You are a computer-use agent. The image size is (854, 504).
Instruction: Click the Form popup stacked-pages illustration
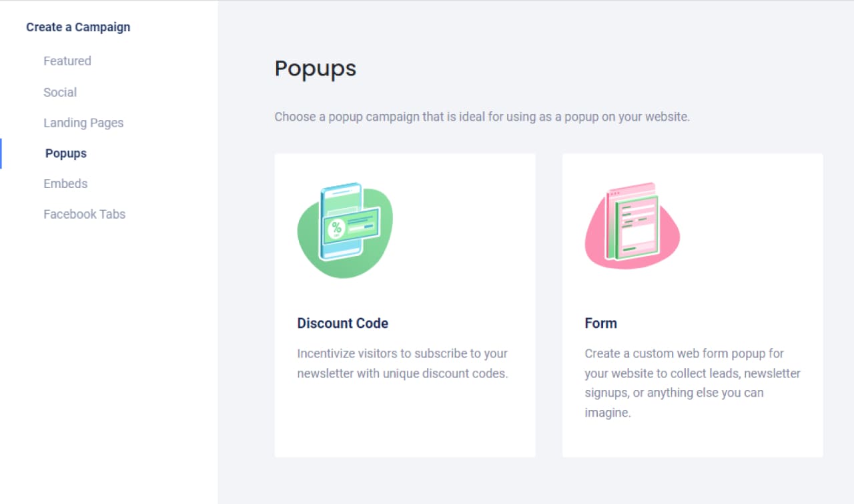(632, 225)
